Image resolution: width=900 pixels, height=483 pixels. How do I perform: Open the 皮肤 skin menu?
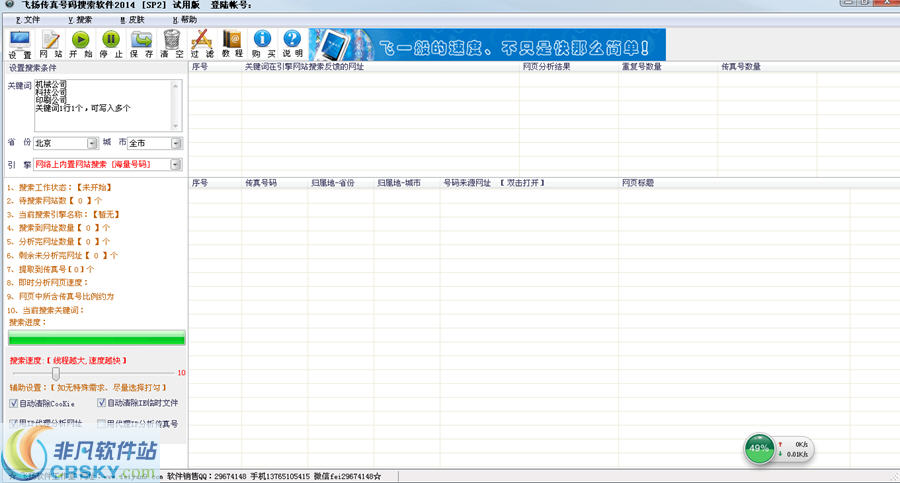131,19
